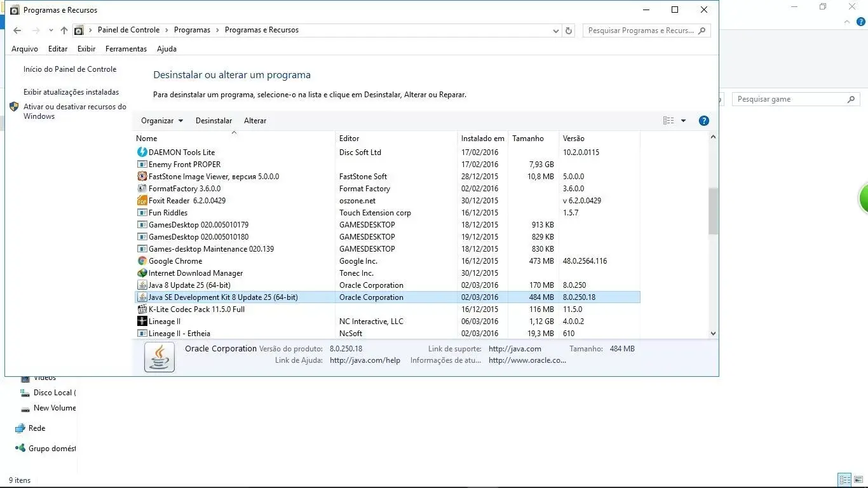Open the Editar menu
This screenshot has height=488, width=868.
(58, 49)
